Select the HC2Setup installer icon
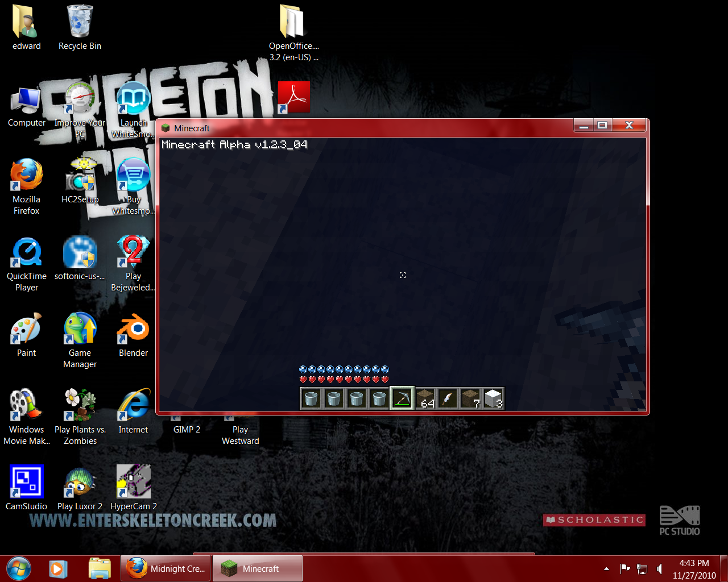 coord(80,181)
